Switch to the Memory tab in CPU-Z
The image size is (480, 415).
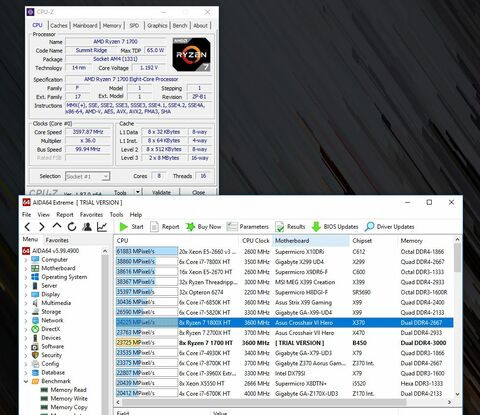coord(112,26)
